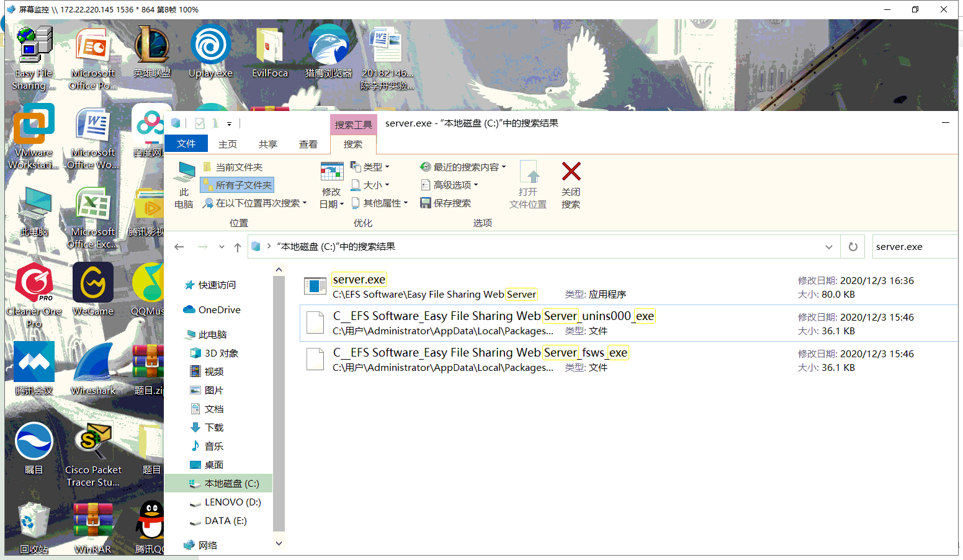Open 其他属性 filter dropdown

point(379,203)
